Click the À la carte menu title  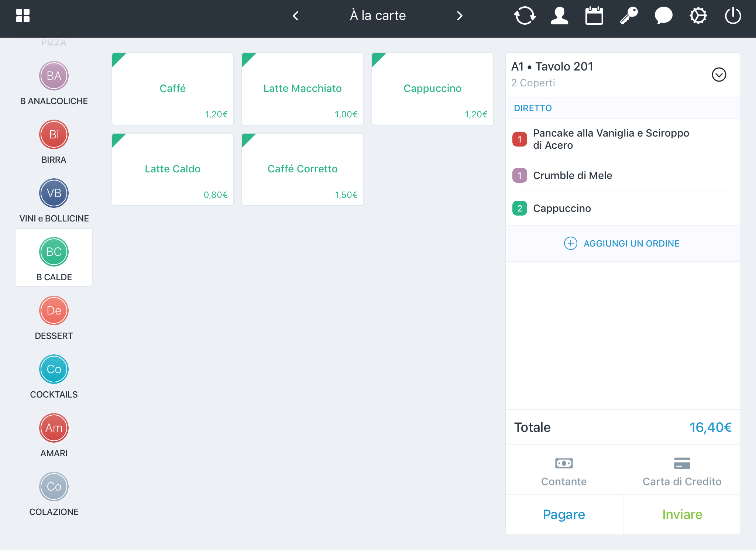point(378,16)
